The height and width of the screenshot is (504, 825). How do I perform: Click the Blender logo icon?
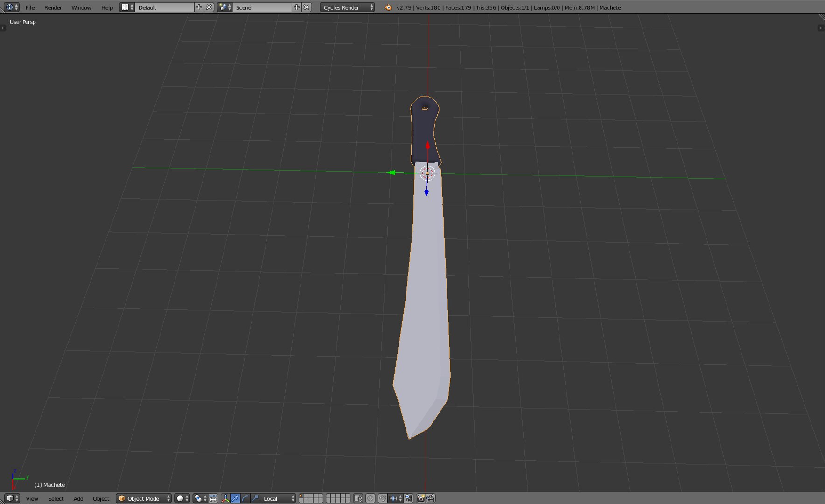pos(387,7)
